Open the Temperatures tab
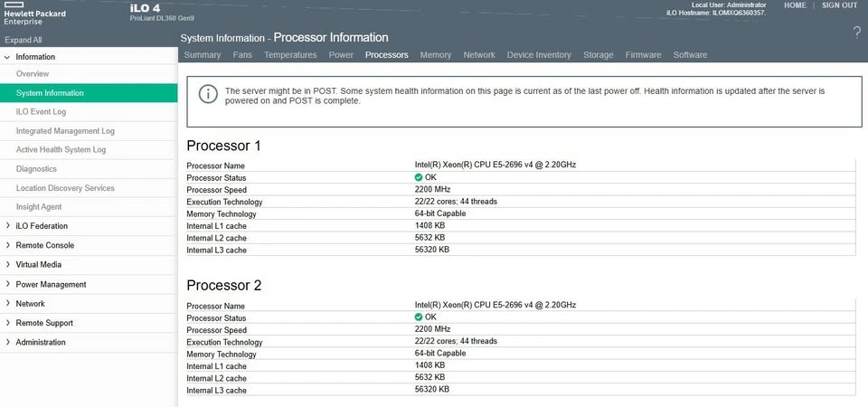Viewport: 868px width, 407px height. point(290,55)
